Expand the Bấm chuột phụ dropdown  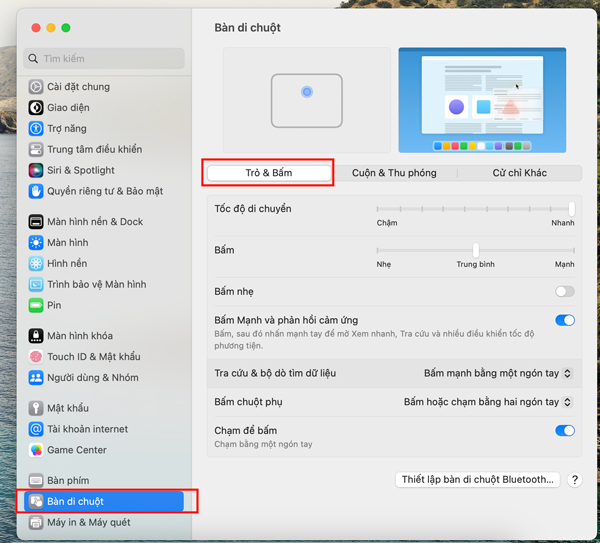(488, 402)
